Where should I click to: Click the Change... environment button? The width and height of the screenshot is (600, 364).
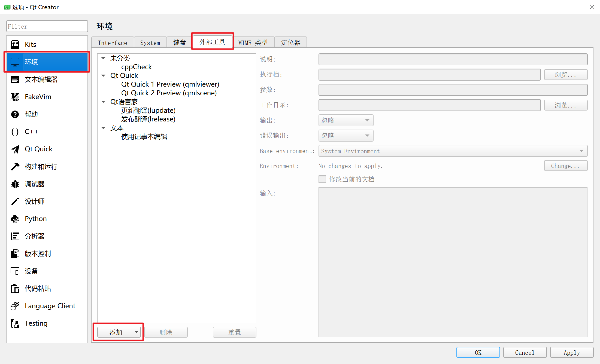click(x=566, y=166)
